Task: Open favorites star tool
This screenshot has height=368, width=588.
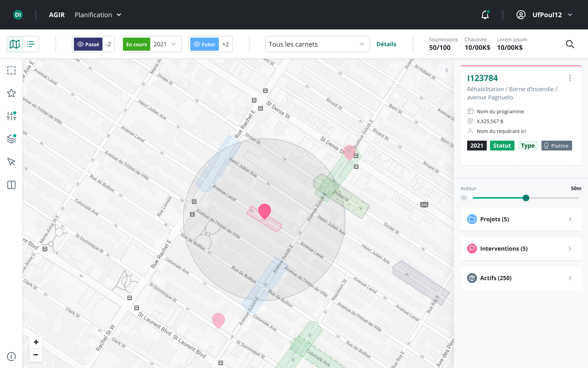Action: (x=11, y=93)
